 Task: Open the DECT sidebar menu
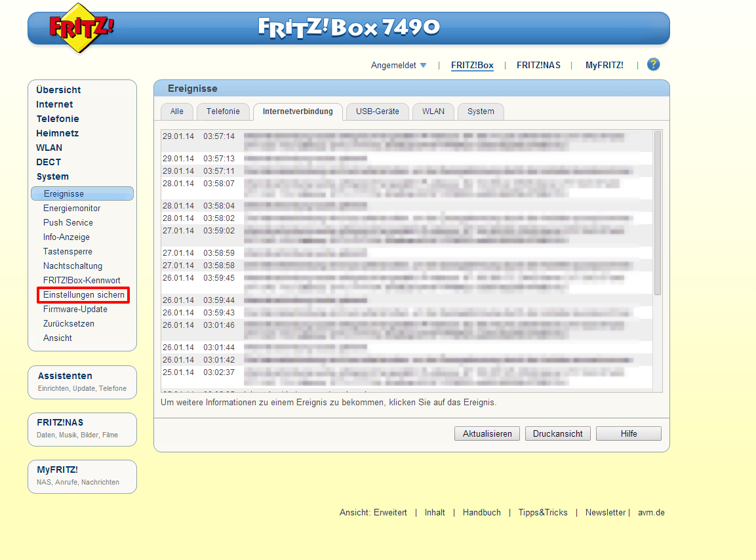pyautogui.click(x=49, y=162)
